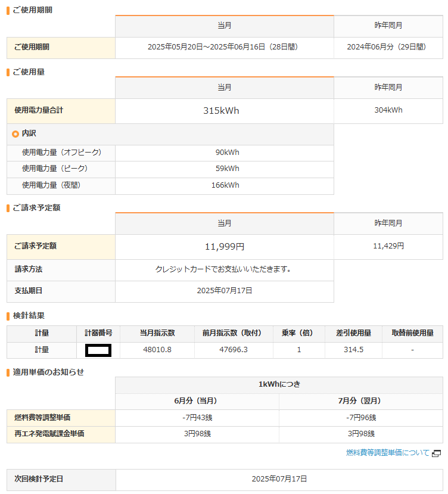Click the 請求方法 row label
Screen dimensions: 448x494
pos(29,269)
